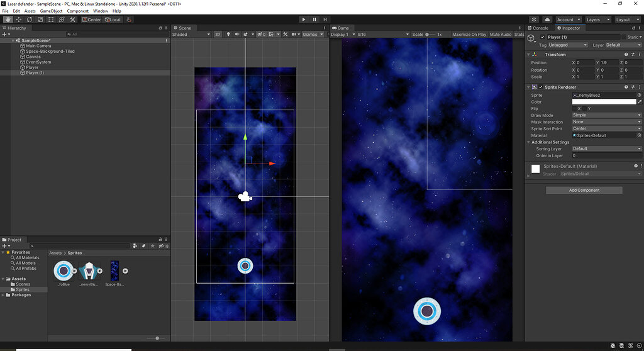Click Maximize On Play in Game view
Screen dimensions: 644x351
click(x=469, y=35)
